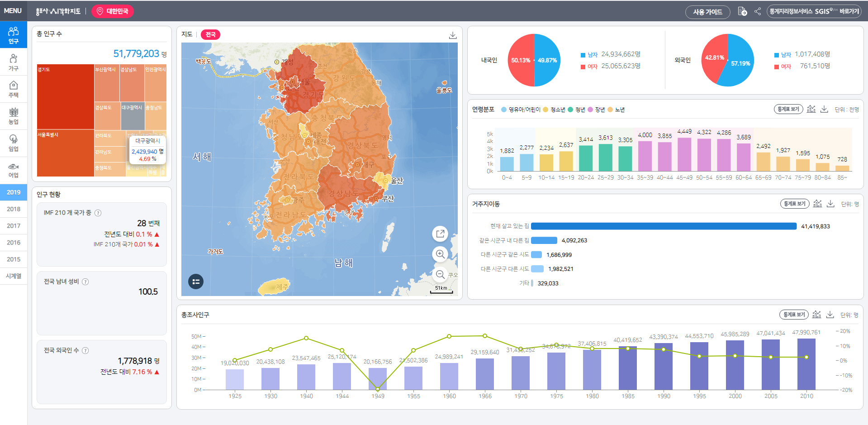Image resolution: width=868 pixels, height=425 pixels.
Task: Click the map zoom-out magnifier icon
Action: pyautogui.click(x=440, y=274)
